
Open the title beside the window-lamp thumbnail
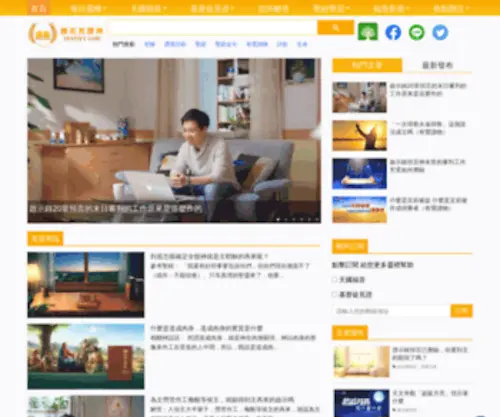209,256
